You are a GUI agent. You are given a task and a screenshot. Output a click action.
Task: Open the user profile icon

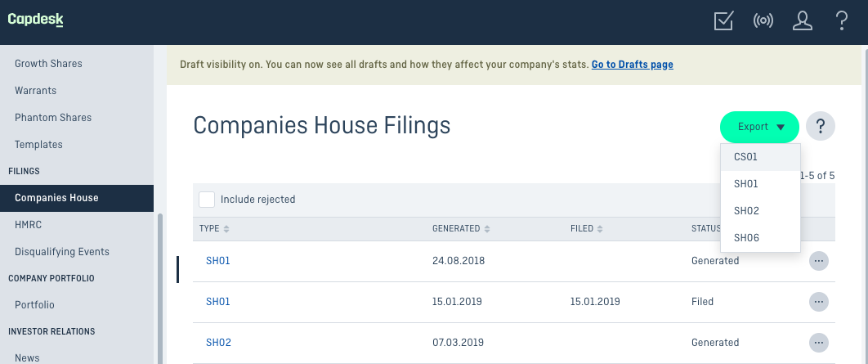pos(802,21)
